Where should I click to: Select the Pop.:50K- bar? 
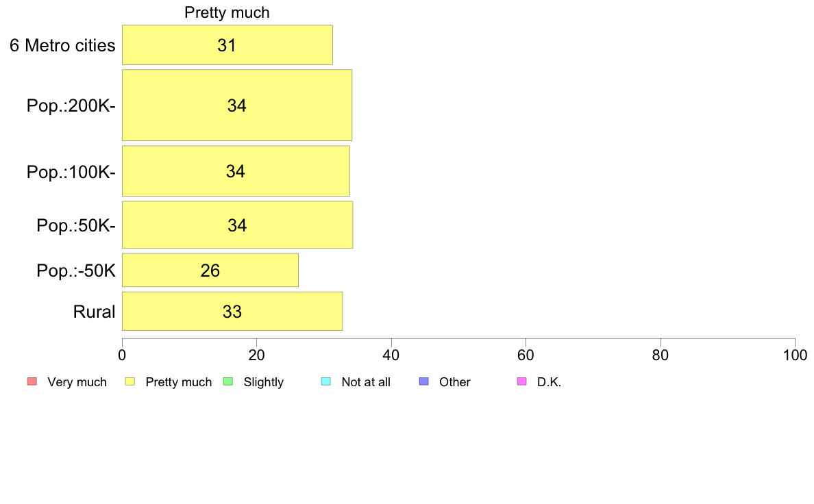pos(237,225)
